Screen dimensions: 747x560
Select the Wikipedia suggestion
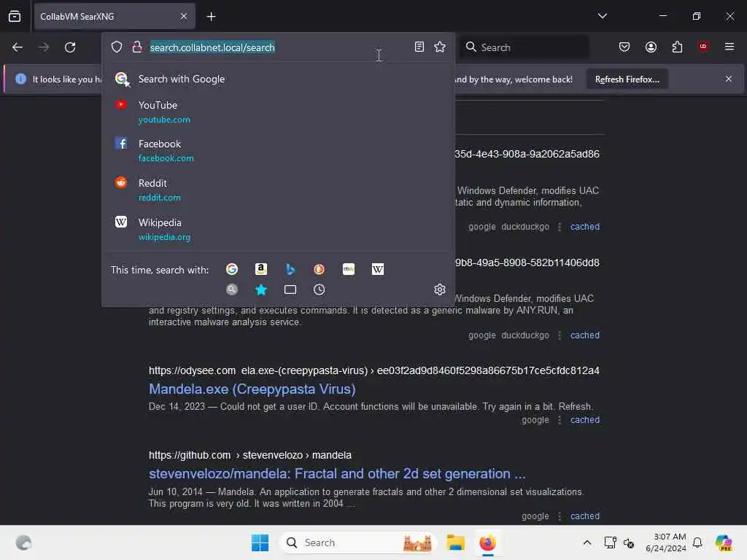coord(278,229)
